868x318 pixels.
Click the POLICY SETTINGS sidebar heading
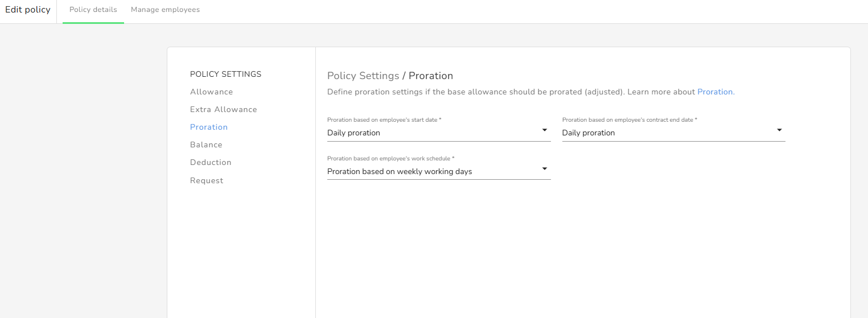pos(225,74)
